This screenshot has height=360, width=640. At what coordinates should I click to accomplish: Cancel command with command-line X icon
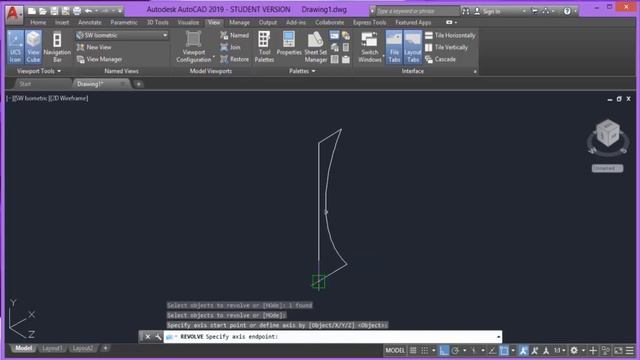click(148, 337)
